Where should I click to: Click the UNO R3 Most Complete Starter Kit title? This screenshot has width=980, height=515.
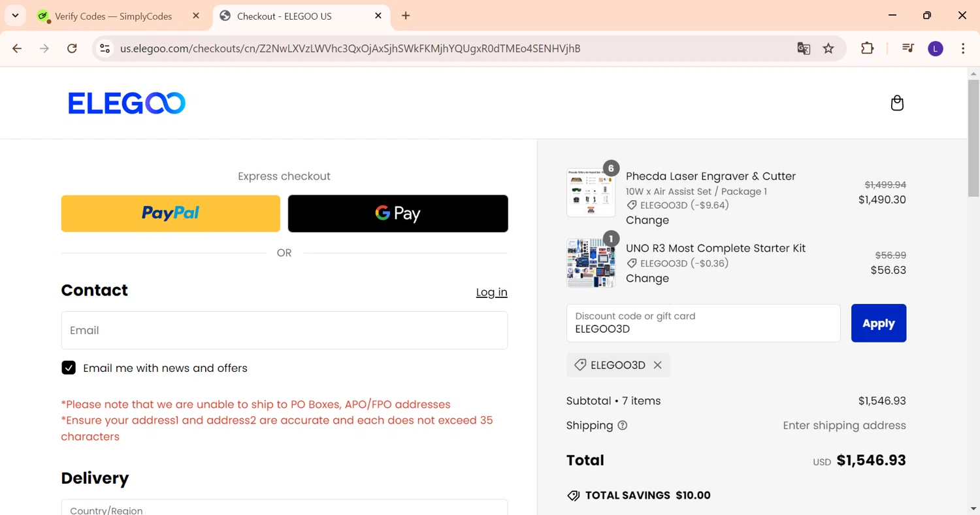pos(715,248)
